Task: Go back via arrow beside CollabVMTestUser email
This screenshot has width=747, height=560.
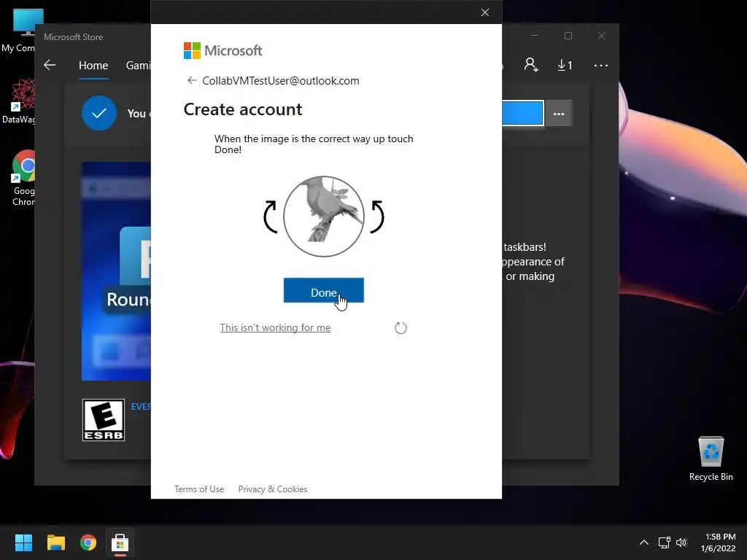Action: (192, 80)
